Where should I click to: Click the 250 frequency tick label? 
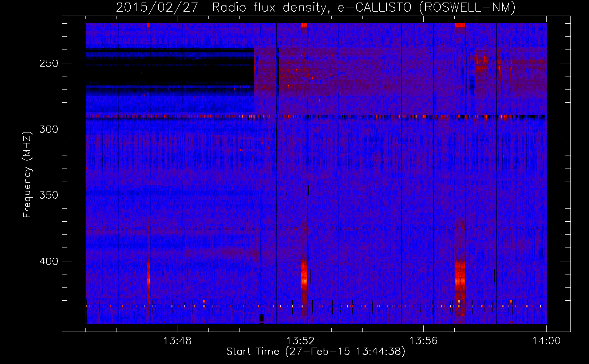click(49, 63)
